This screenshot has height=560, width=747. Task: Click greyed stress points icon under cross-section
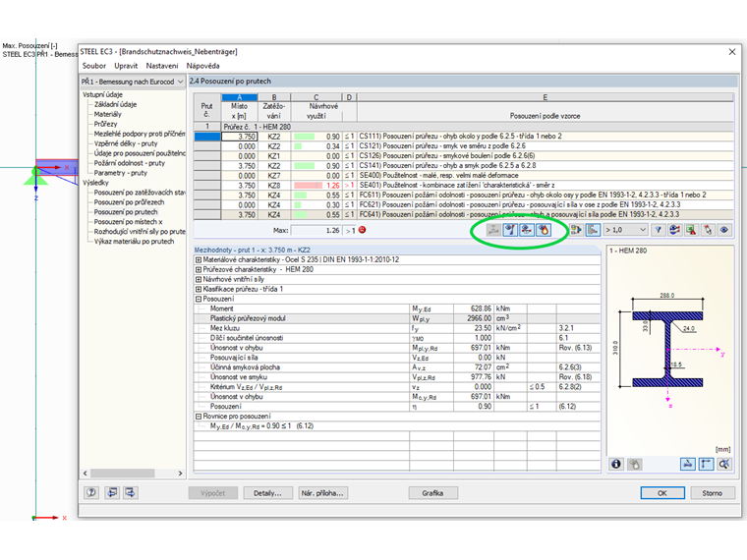tap(635, 464)
